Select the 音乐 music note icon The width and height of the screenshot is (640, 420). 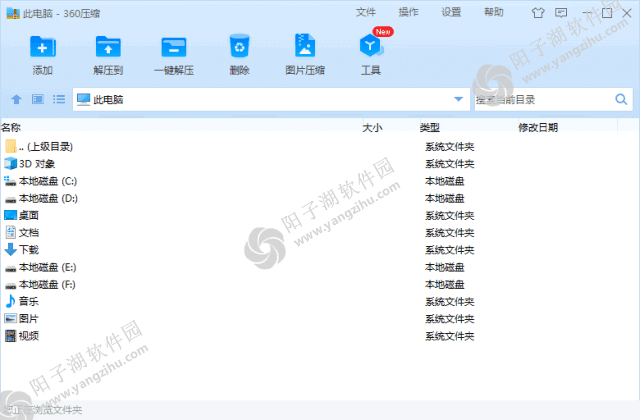pos(10,301)
